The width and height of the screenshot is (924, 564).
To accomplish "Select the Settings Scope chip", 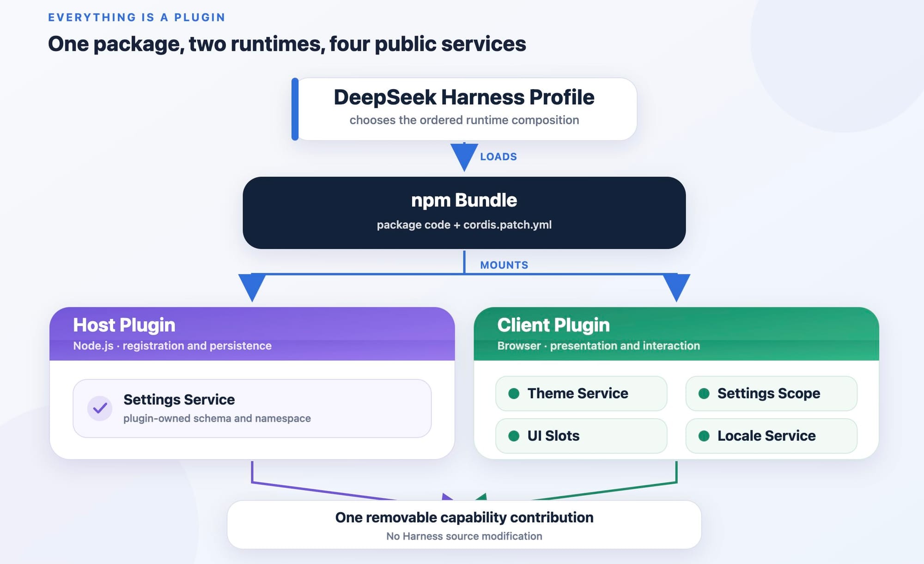I will coord(772,394).
